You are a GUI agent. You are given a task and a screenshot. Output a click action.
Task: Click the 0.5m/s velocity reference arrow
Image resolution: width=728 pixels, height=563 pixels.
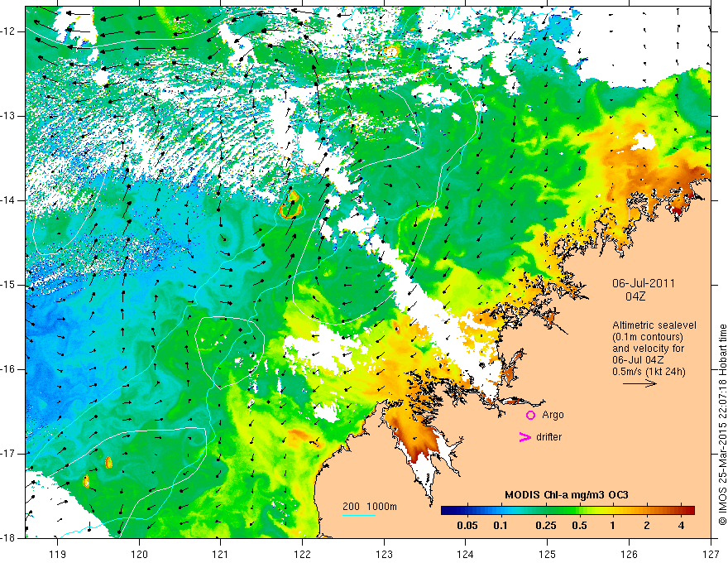(x=639, y=383)
